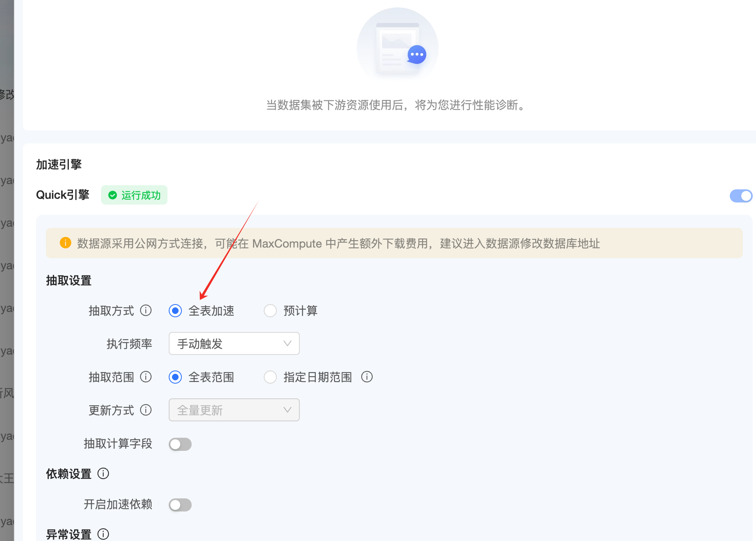Select the 全表范围 radio button
The height and width of the screenshot is (541, 756).
pyautogui.click(x=175, y=377)
